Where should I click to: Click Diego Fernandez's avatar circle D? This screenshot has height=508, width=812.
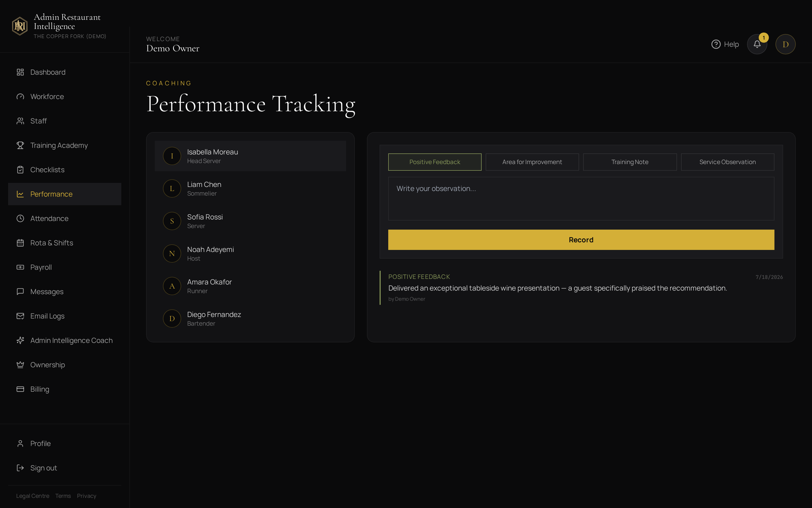click(172, 319)
